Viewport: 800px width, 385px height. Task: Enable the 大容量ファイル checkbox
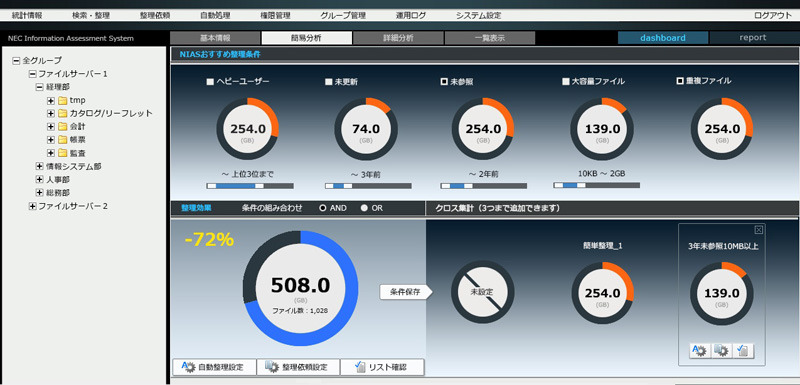[x=565, y=82]
